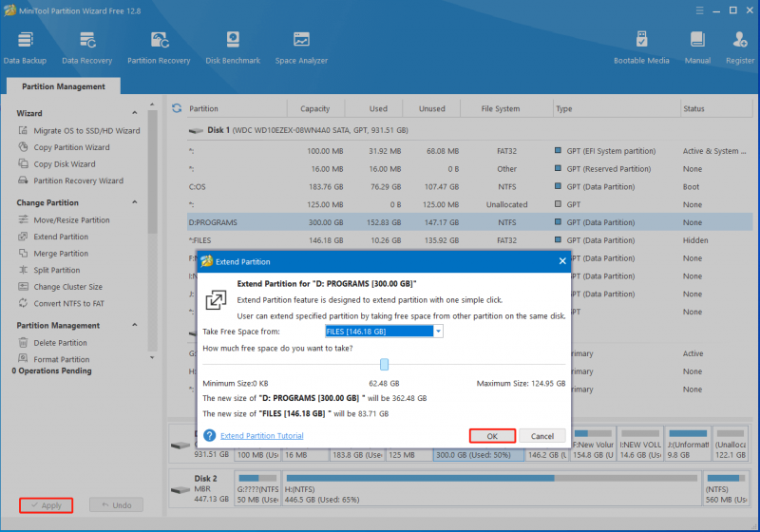
Task: Open Space Analyzer
Action: tap(301, 47)
